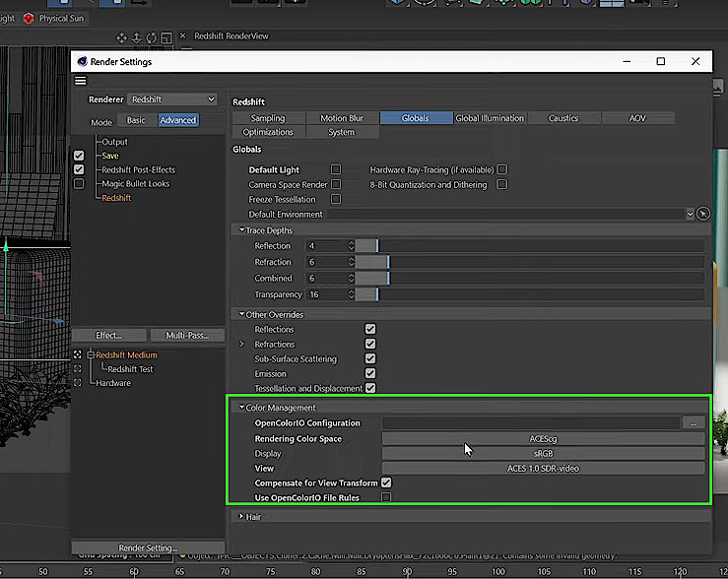Click the Redshift Medium active preset icon
The image size is (728, 579).
pos(79,355)
